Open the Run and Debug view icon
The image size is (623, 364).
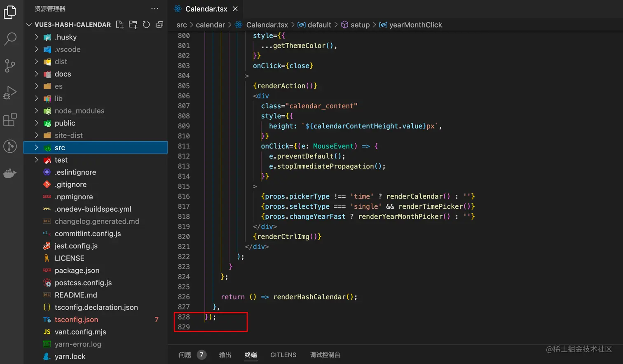[10, 93]
